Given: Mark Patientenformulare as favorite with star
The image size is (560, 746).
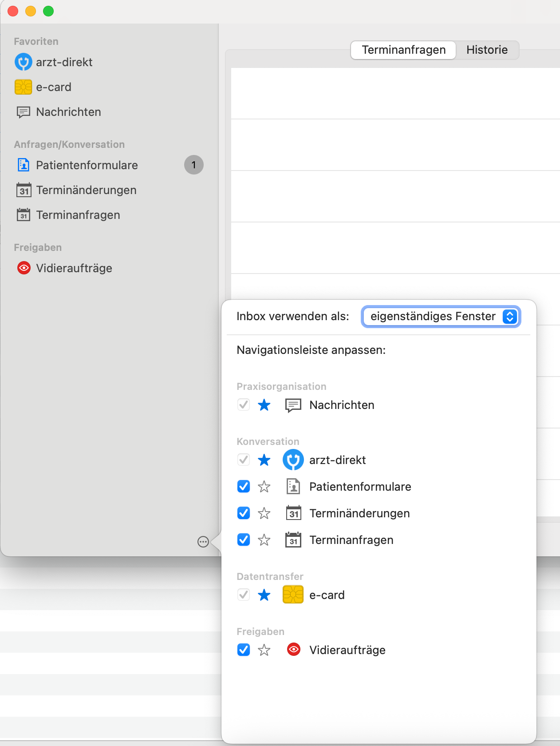Looking at the screenshot, I should tap(264, 487).
